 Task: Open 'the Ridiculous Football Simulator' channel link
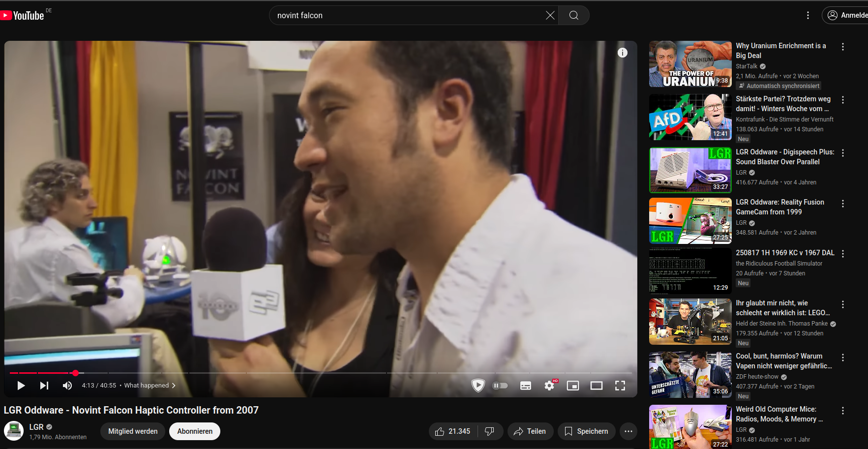779,264
